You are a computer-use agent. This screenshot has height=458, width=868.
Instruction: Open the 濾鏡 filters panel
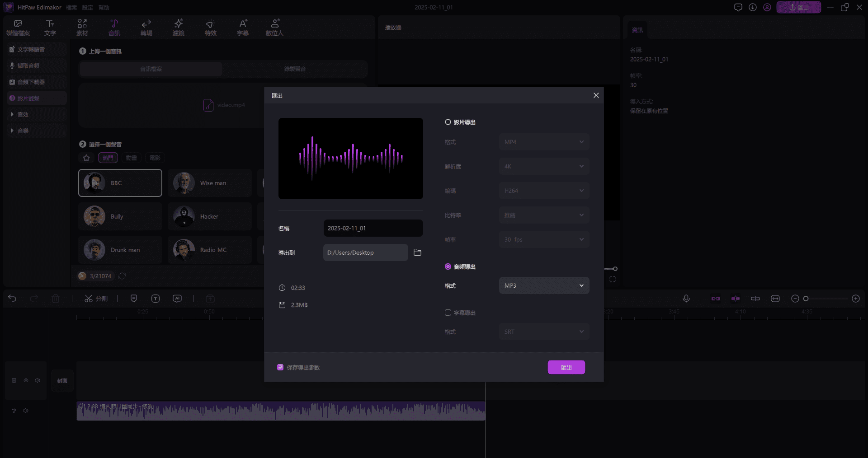(179, 28)
